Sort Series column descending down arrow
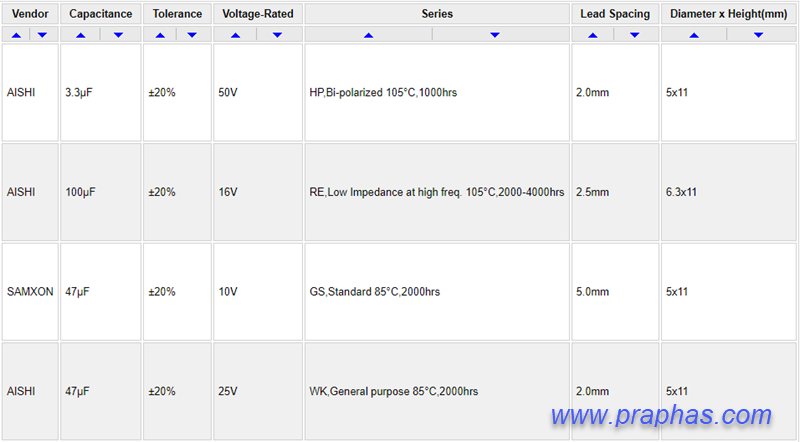 coord(495,35)
